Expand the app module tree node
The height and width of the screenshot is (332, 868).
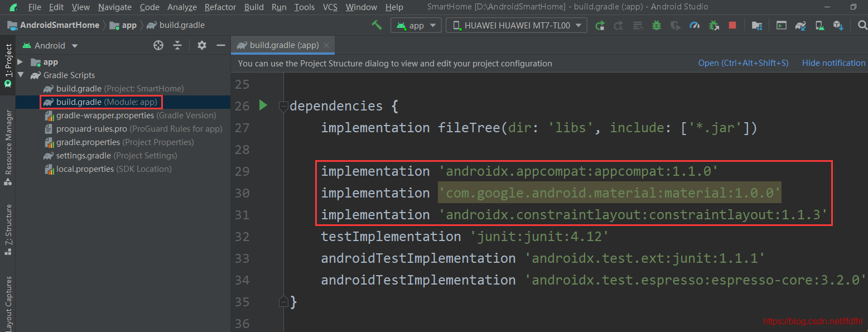20,62
